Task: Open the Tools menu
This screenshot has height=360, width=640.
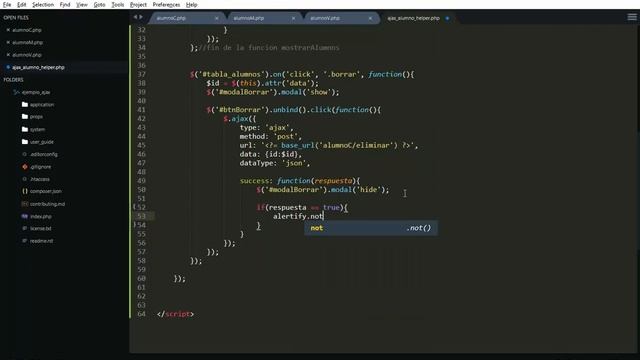Action: [x=118, y=5]
